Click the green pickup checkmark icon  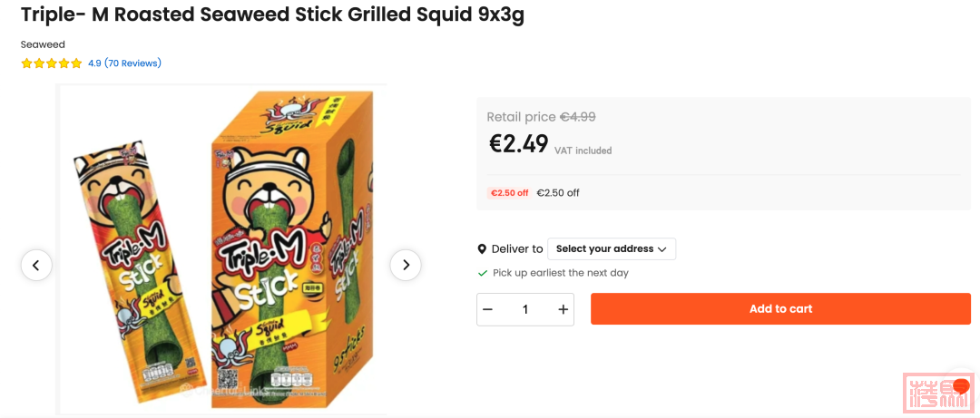point(483,273)
